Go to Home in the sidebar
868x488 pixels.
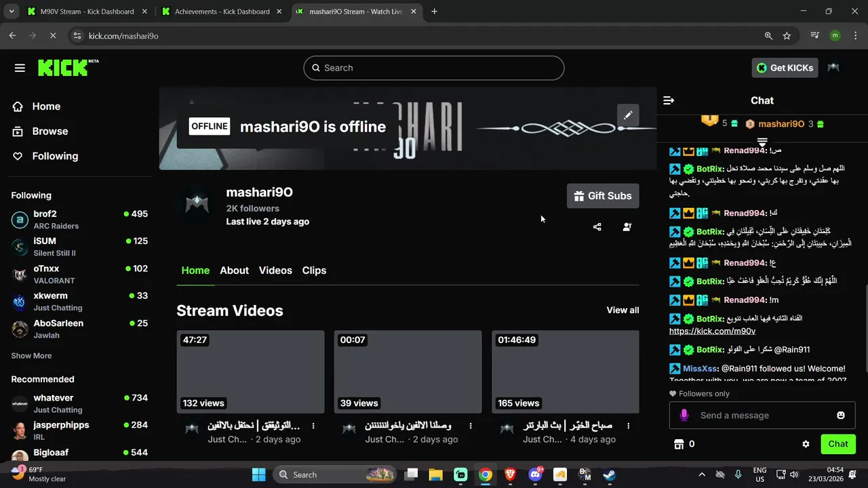tap(37, 106)
